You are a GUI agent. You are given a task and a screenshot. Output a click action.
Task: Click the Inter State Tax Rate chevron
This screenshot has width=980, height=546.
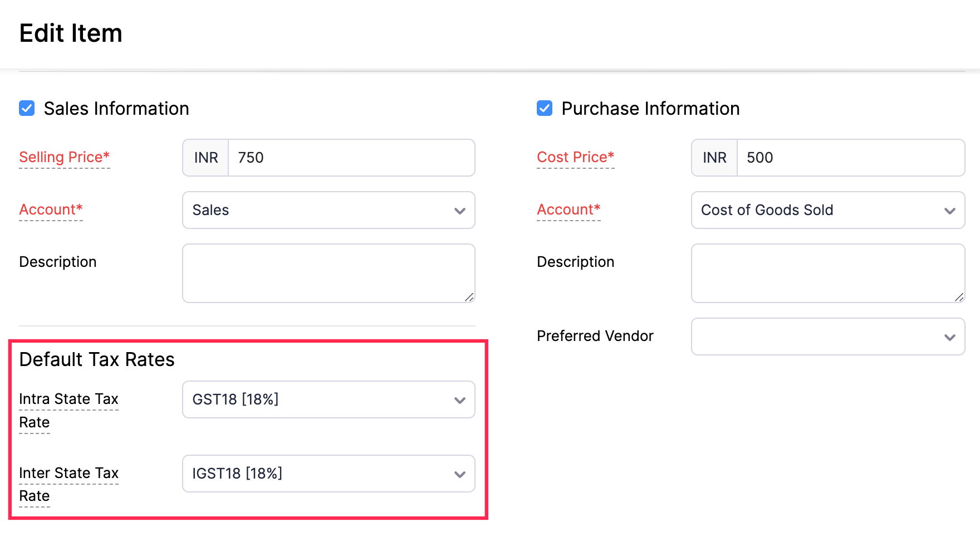[460, 474]
